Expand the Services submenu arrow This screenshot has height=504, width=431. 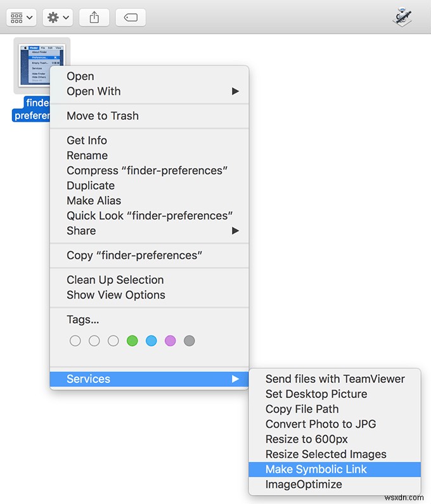point(235,379)
